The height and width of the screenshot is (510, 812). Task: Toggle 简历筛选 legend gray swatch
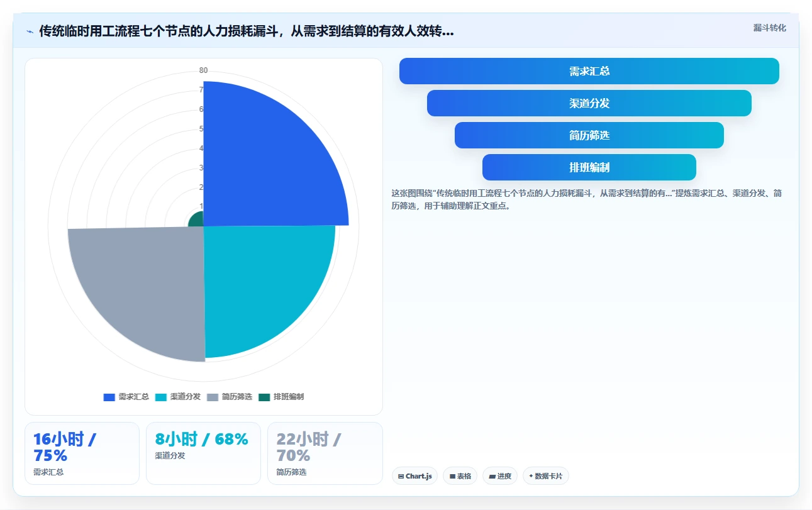(x=212, y=397)
